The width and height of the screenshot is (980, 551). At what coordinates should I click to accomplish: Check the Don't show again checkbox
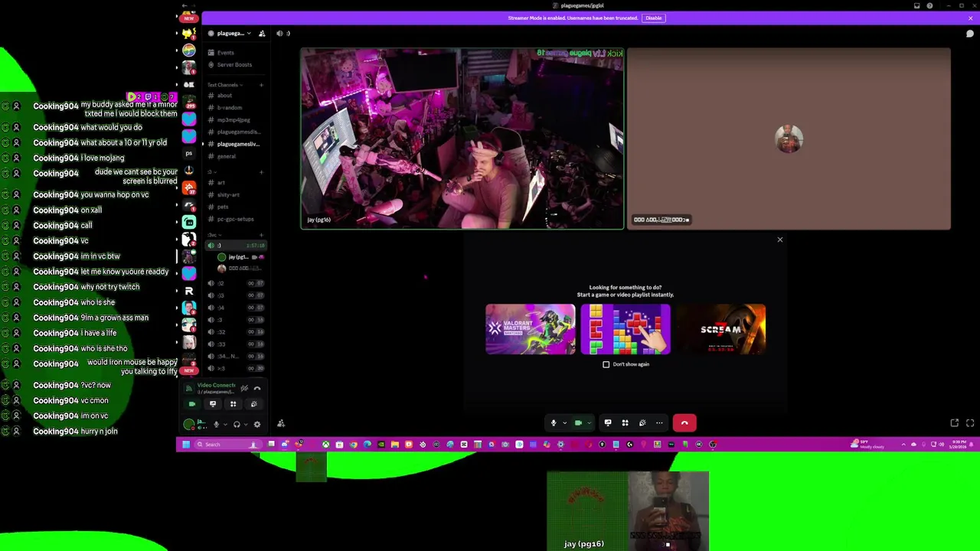606,364
